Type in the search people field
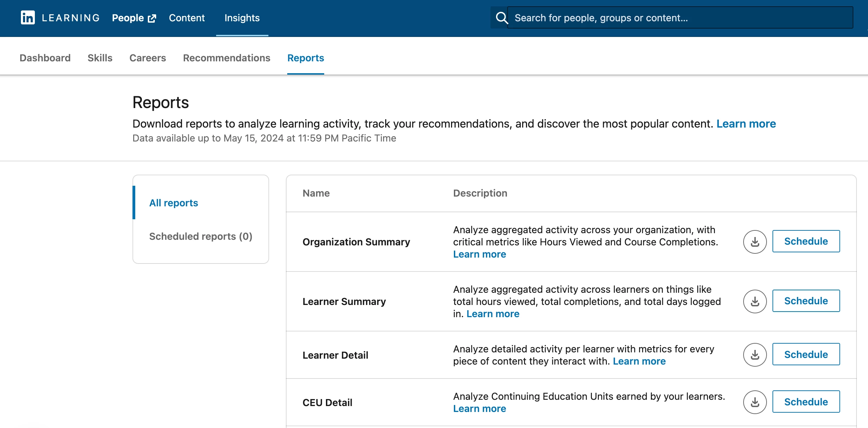 [x=680, y=18]
